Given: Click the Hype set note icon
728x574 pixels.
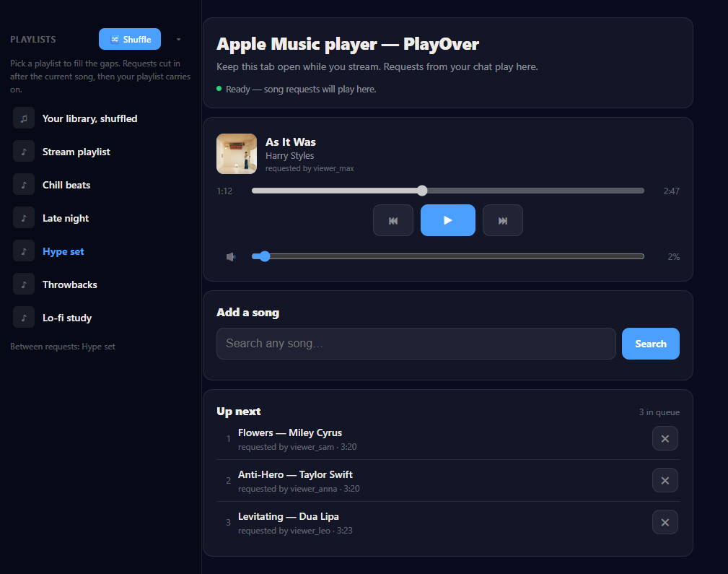Looking at the screenshot, I should coord(24,251).
